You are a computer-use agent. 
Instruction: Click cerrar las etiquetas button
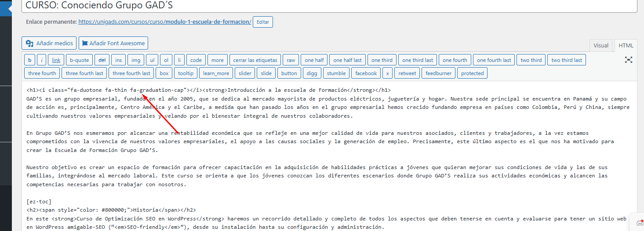255,60
